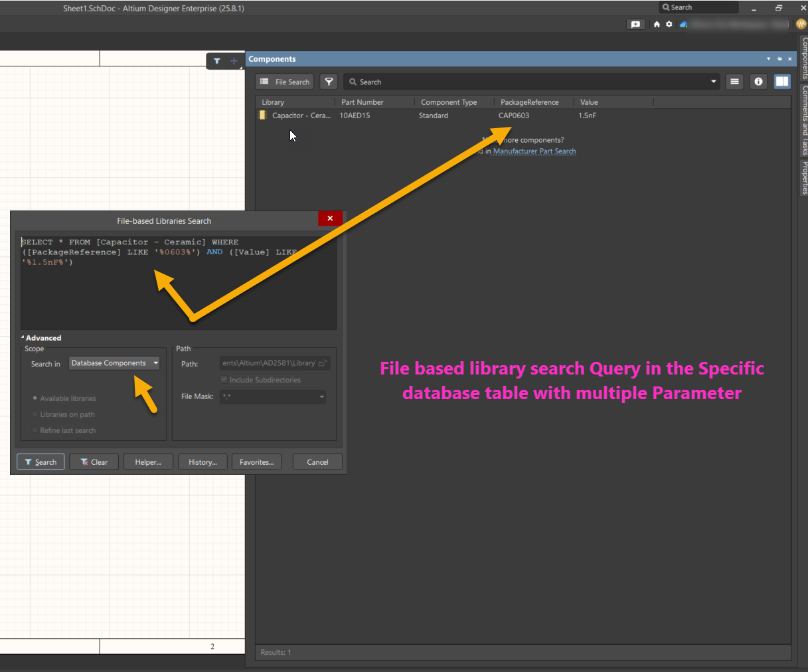Toggle the split panel view icon
The height and width of the screenshot is (672, 808).
point(782,82)
